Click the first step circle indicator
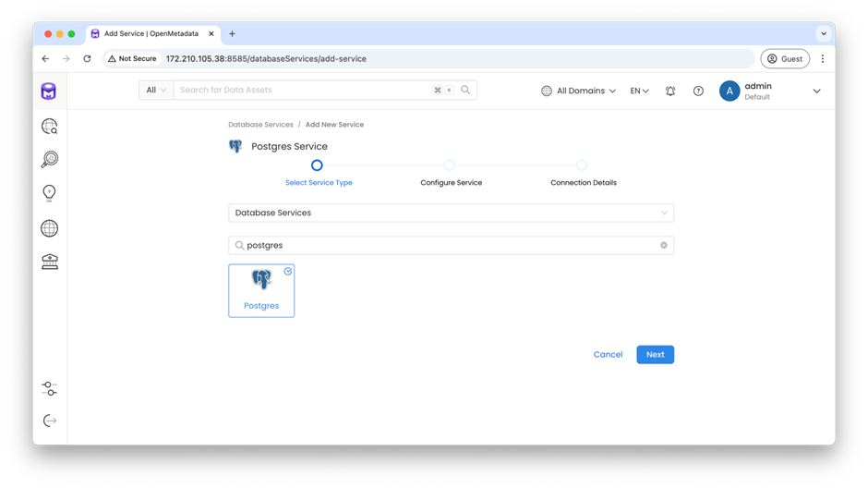 (x=317, y=165)
